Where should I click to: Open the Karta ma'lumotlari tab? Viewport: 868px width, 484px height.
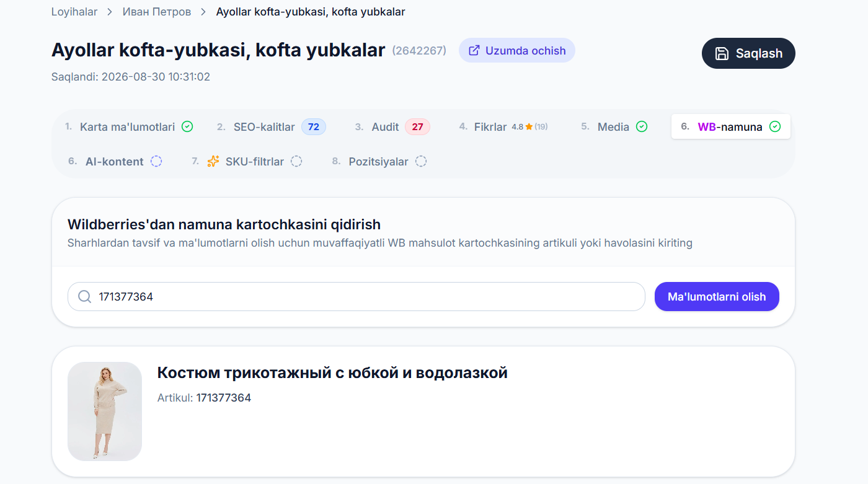pyautogui.click(x=129, y=127)
